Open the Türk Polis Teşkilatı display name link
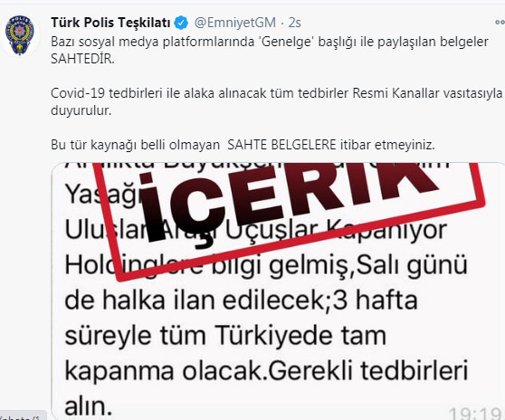The image size is (505, 420). [110, 23]
